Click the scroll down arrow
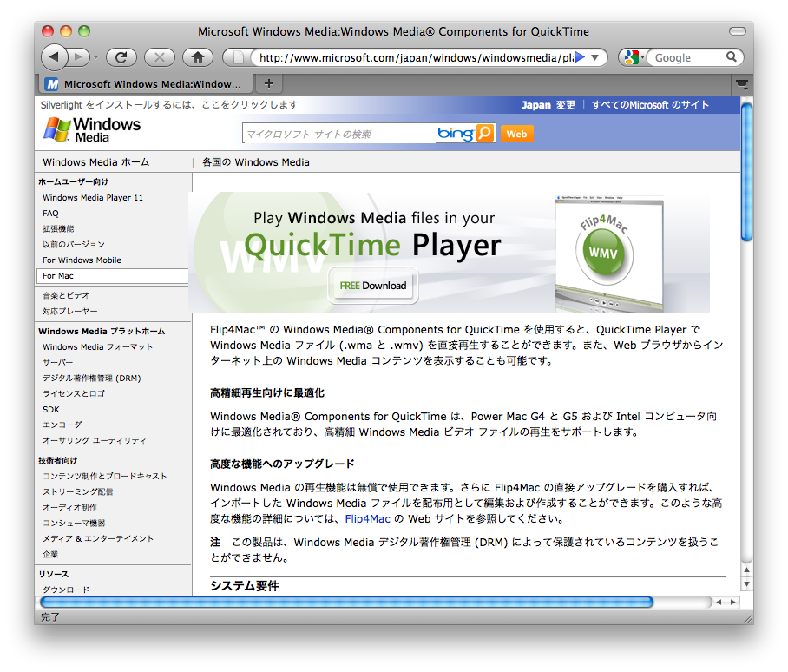This screenshot has height=672, width=788. pos(747,583)
